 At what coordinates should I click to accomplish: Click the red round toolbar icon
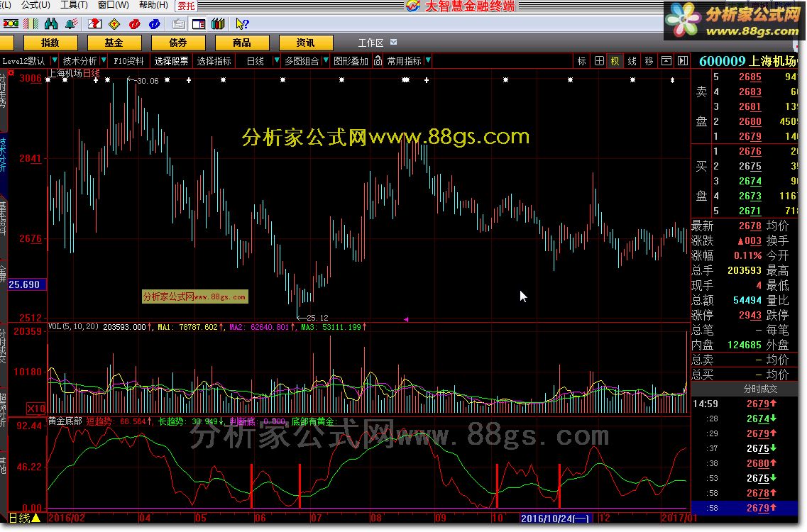tap(134, 23)
